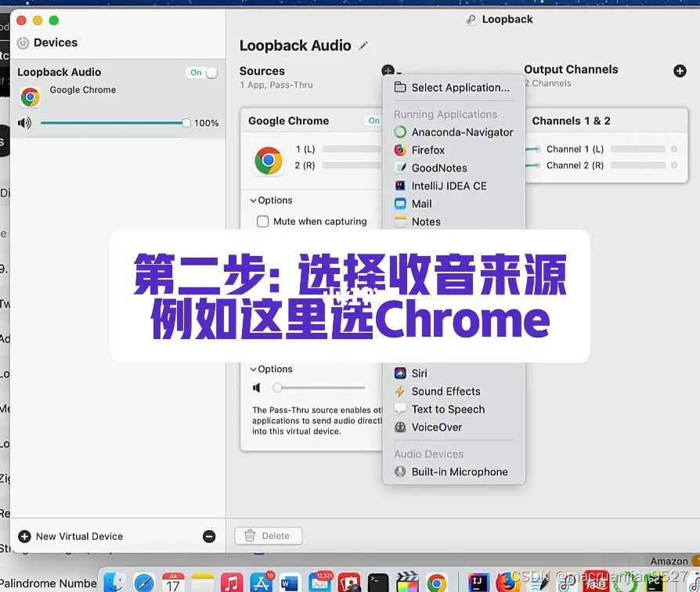Viewport: 700px width, 592px height.
Task: Rename device using pencil edit icon
Action: click(363, 45)
